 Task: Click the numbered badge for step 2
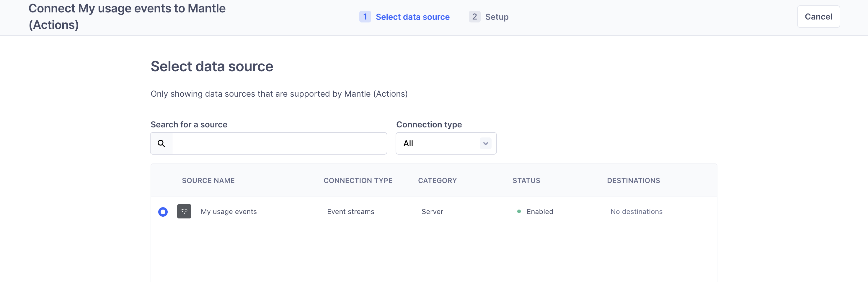(x=474, y=17)
